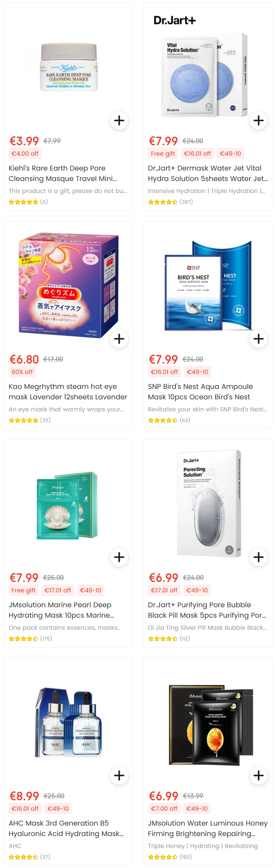Add AHC Hydra Soother mask to cart
This screenshot has height=868, width=276.
[119, 775]
